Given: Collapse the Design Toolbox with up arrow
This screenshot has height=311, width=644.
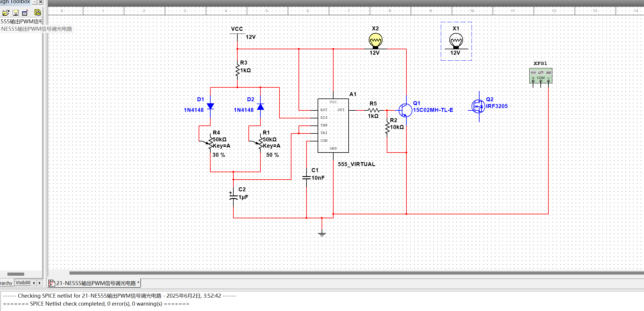Looking at the screenshot, I should point(34,2).
